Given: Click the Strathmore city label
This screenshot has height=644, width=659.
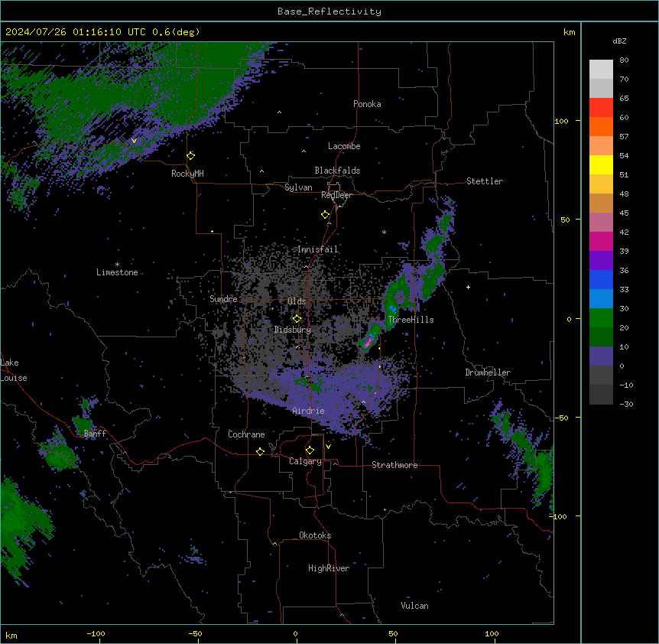Looking at the screenshot, I should [x=394, y=465].
